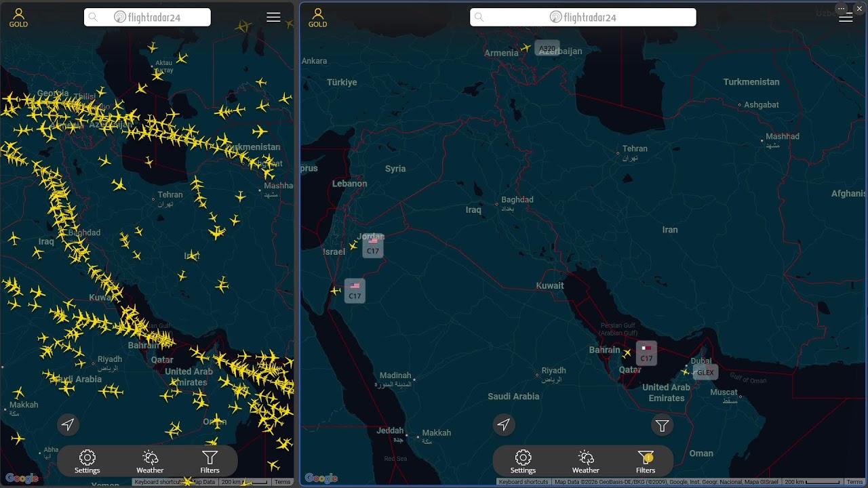Open hamburger menu in right window

846,18
